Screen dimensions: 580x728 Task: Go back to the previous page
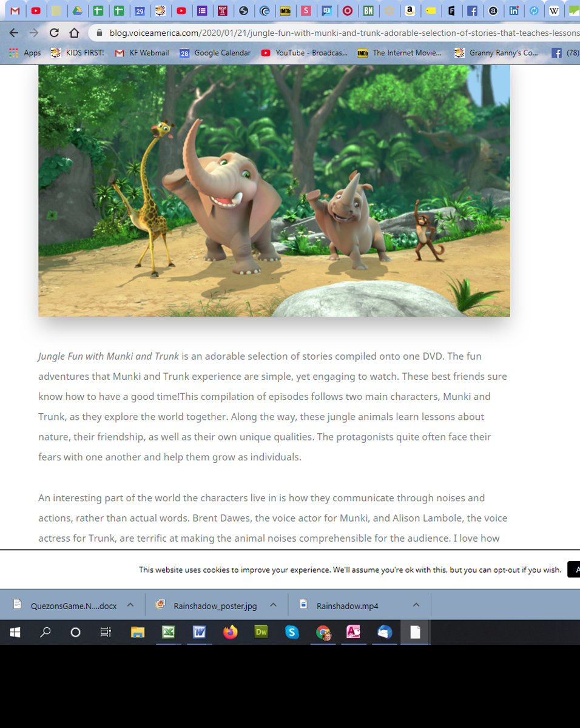pos(14,33)
